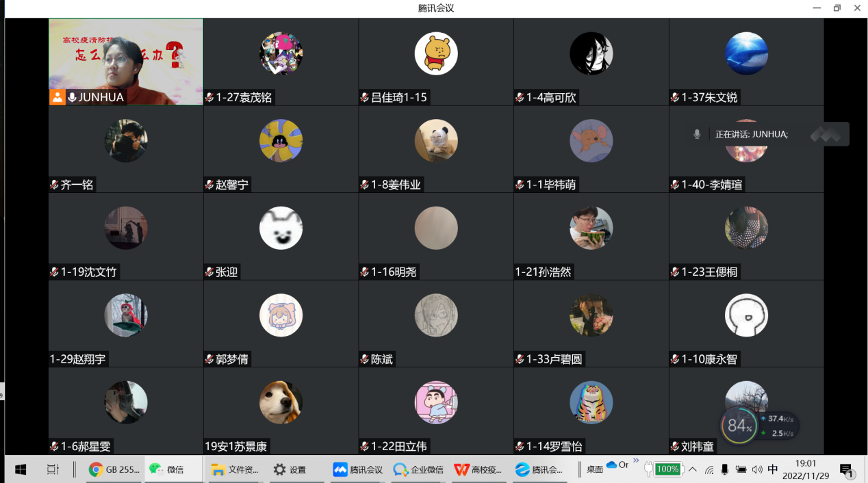Expand the hidden system tray icons arrow
868x483 pixels.
point(693,469)
